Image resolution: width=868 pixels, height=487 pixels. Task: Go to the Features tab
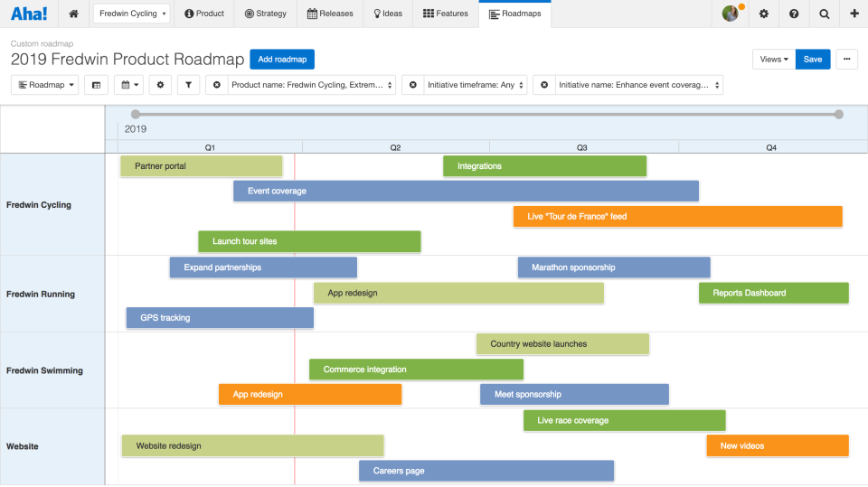click(446, 14)
